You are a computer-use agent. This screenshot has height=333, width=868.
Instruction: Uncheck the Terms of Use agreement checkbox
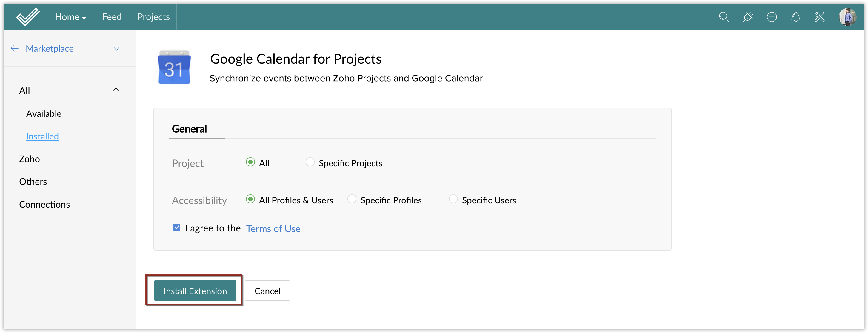tap(177, 228)
